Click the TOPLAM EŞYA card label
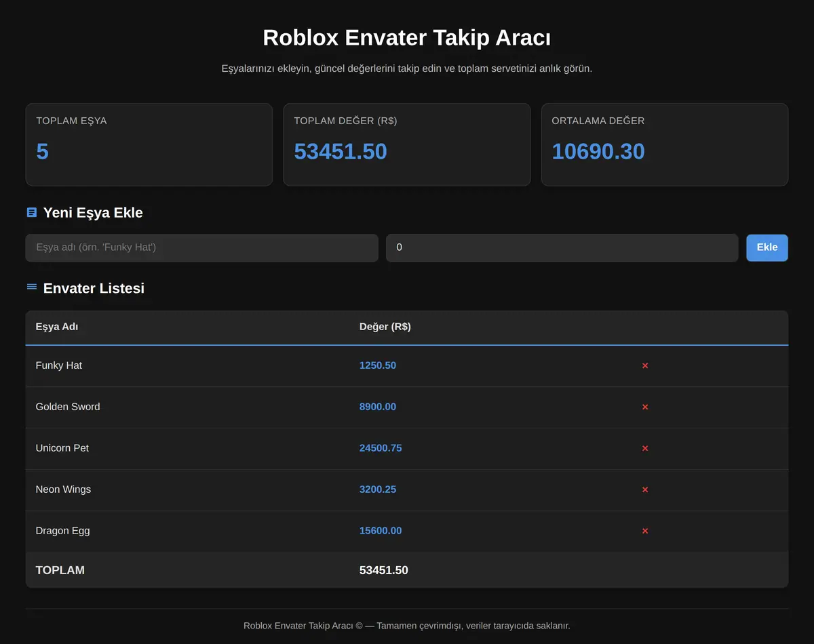Image resolution: width=814 pixels, height=644 pixels. (x=71, y=121)
